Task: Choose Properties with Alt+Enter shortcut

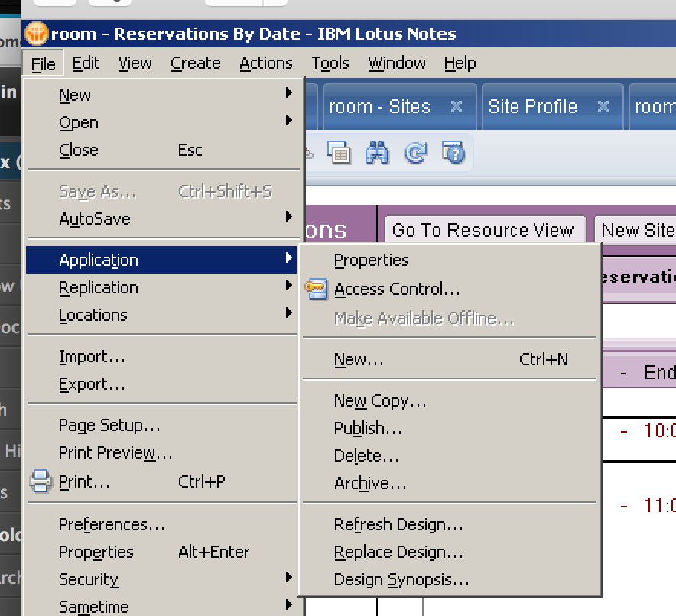Action: tap(161, 553)
